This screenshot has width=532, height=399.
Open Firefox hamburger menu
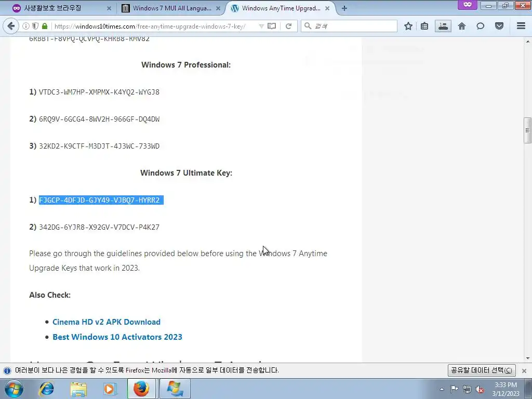tap(521, 26)
